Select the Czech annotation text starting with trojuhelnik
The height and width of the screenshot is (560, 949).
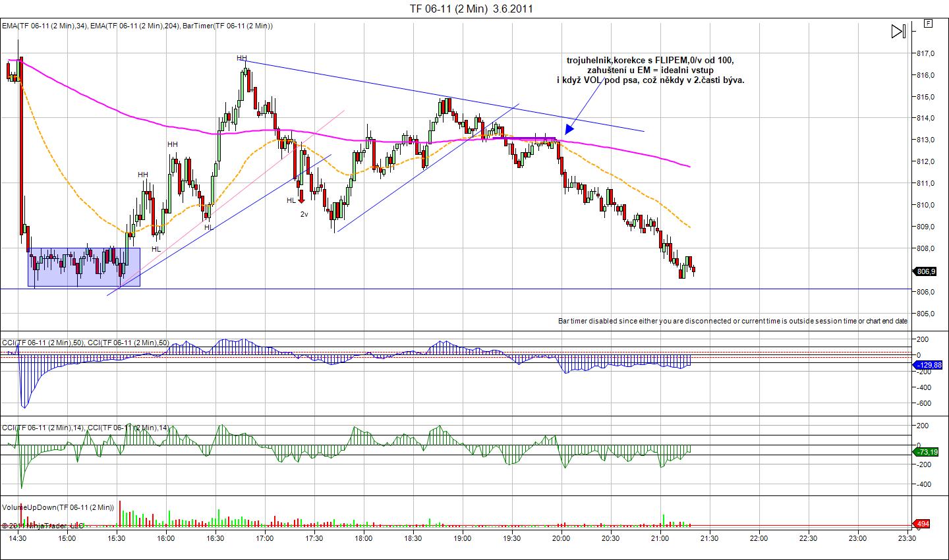coord(650,70)
